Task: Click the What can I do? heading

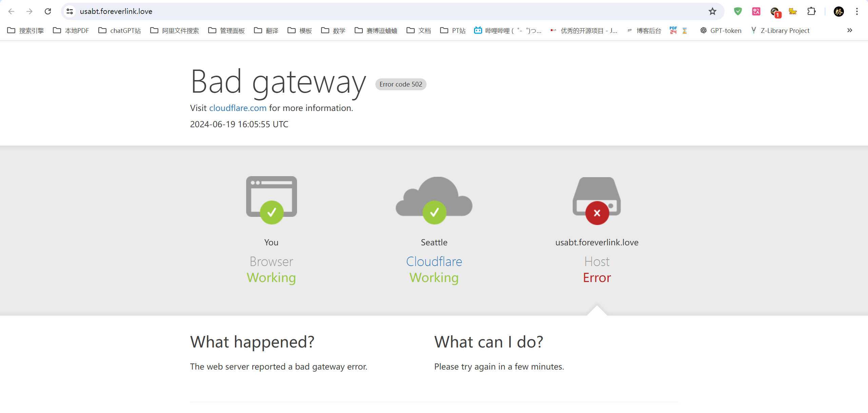Action: pos(489,342)
